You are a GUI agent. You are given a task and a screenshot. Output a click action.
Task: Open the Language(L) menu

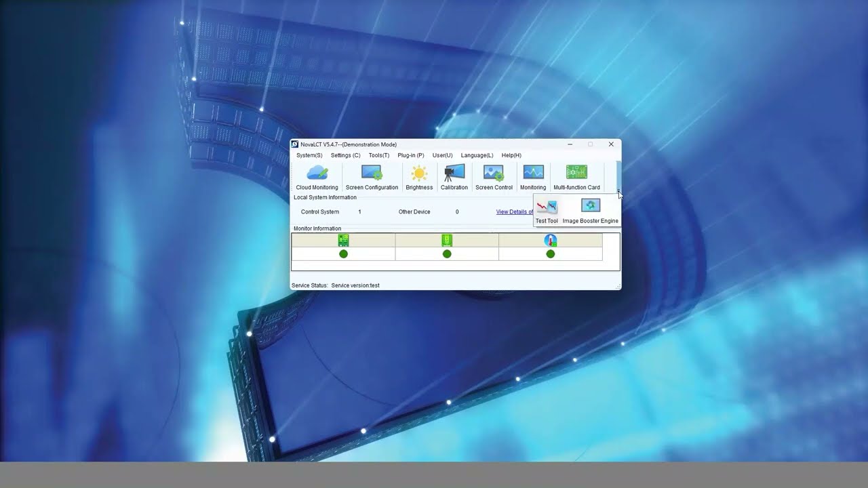477,155
